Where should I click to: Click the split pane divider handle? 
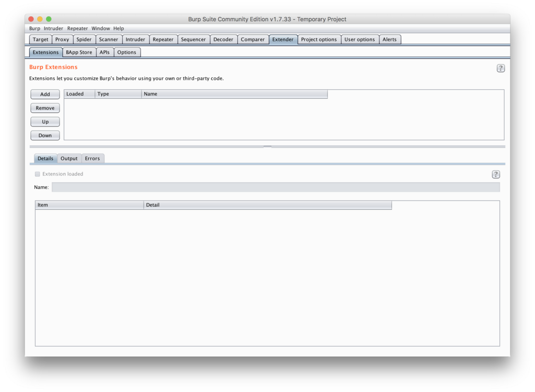click(x=267, y=147)
